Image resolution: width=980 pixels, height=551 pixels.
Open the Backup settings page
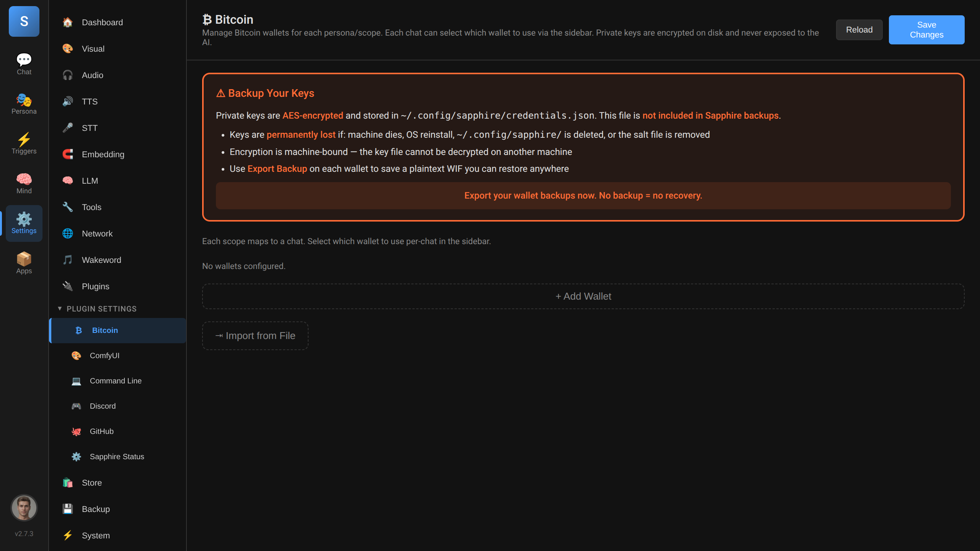[118, 509]
